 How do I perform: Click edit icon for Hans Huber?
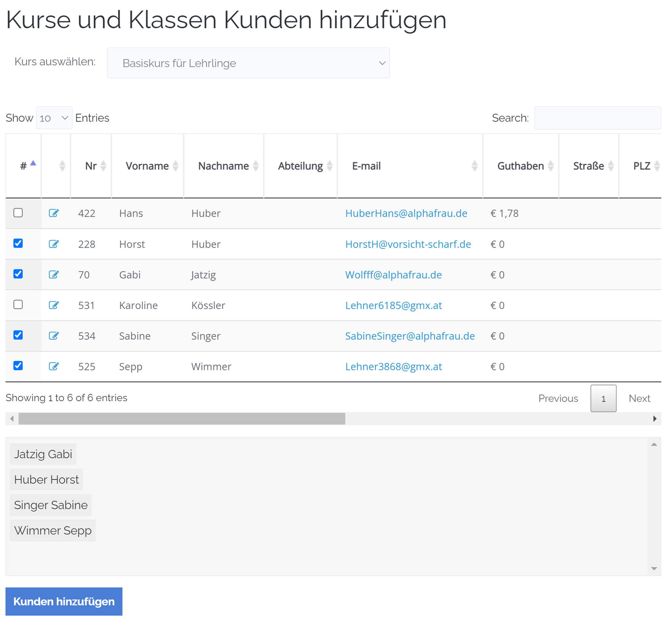point(53,213)
